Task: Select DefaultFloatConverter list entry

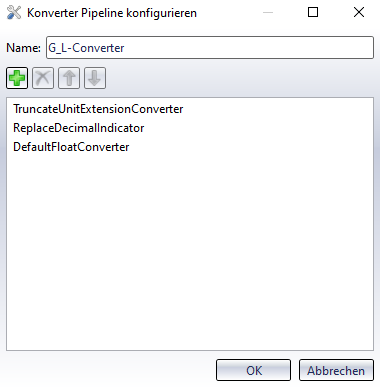Action: pos(71,147)
